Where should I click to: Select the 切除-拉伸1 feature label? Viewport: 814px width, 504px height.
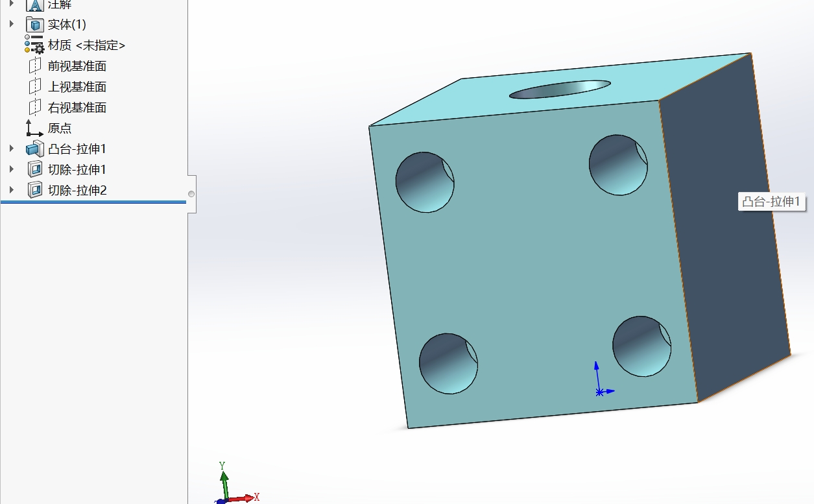coord(77,170)
